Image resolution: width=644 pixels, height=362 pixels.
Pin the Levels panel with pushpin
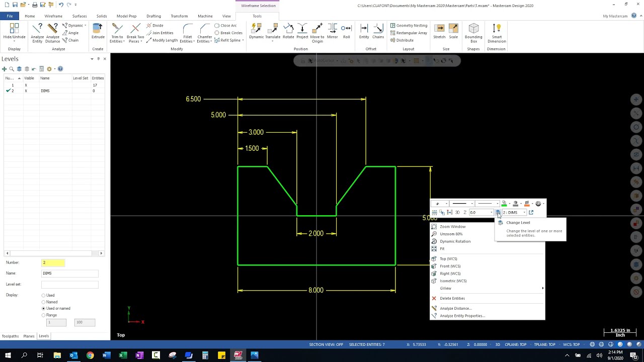pyautogui.click(x=98, y=59)
